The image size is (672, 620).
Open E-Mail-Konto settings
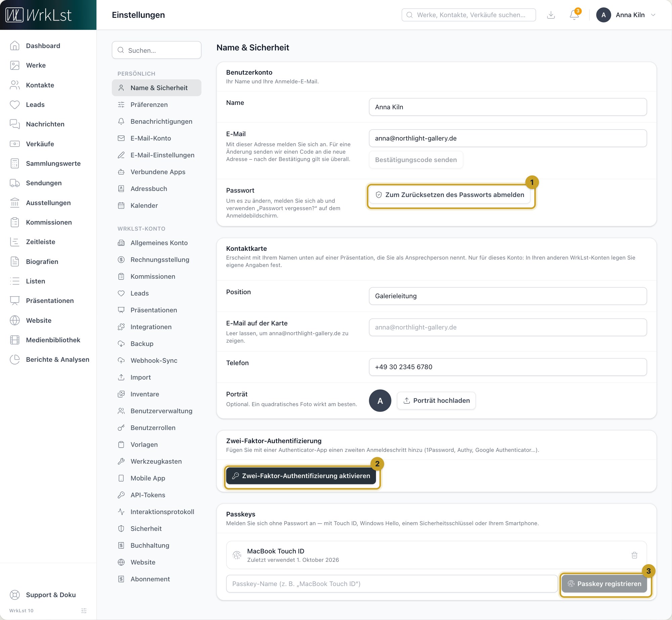pyautogui.click(x=157, y=138)
